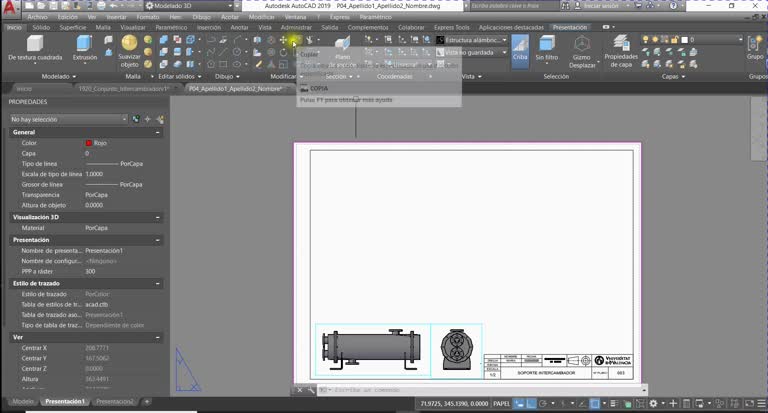Click the command line customize wrench icon
The height and width of the screenshot is (413, 768).
(x=311, y=390)
